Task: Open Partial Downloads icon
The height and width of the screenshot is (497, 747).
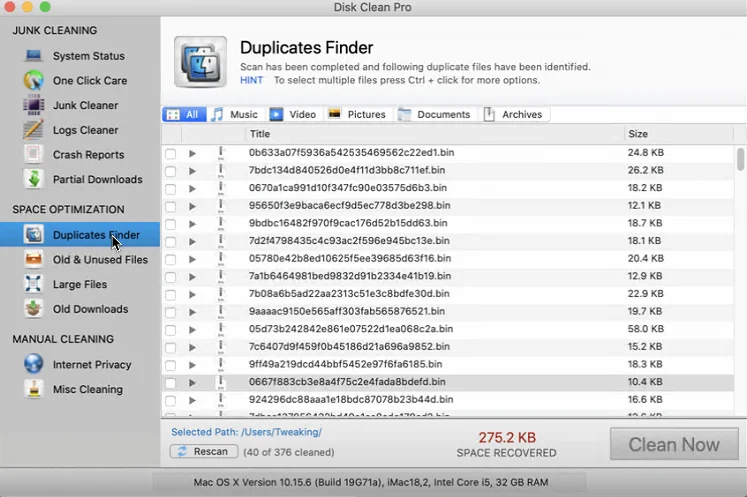Action: point(34,179)
